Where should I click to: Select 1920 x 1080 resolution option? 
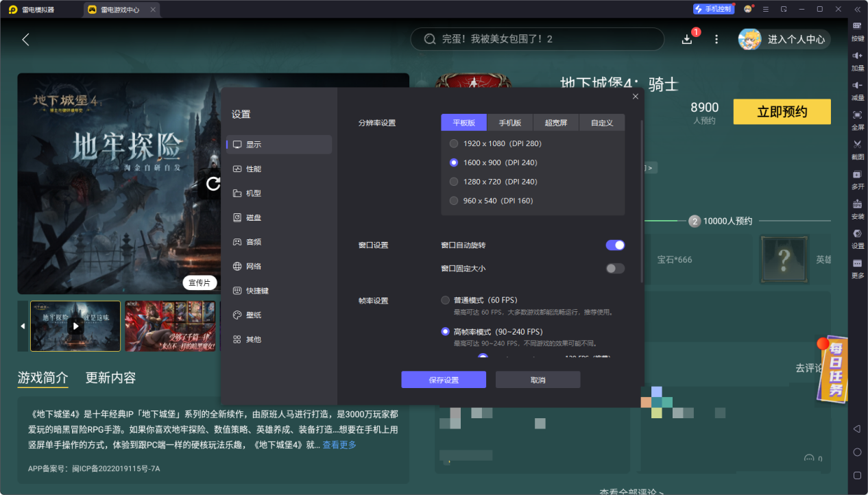(x=496, y=143)
